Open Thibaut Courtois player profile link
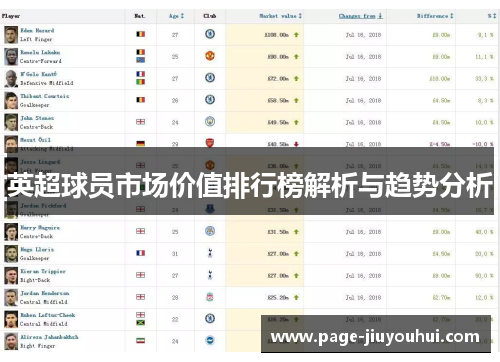 [x=45, y=96]
